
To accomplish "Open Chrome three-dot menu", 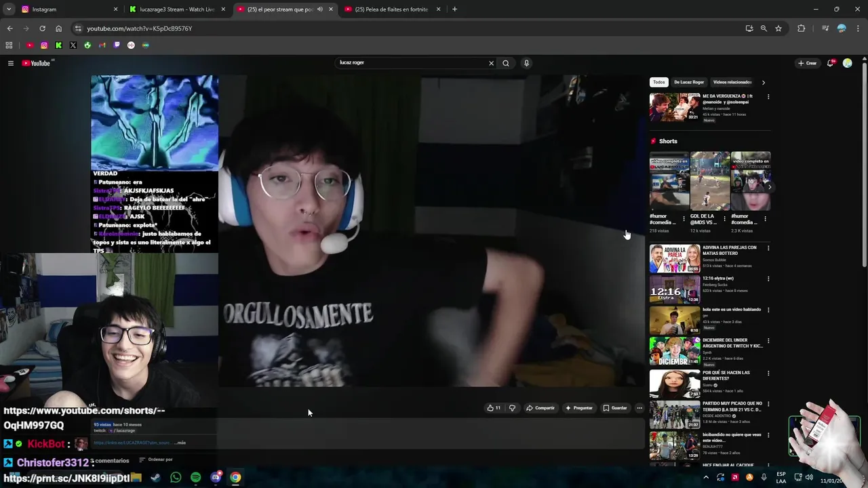I will point(858,28).
